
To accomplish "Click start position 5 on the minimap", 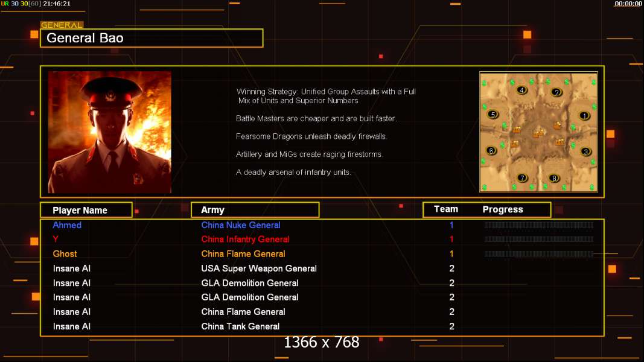I will (493, 115).
